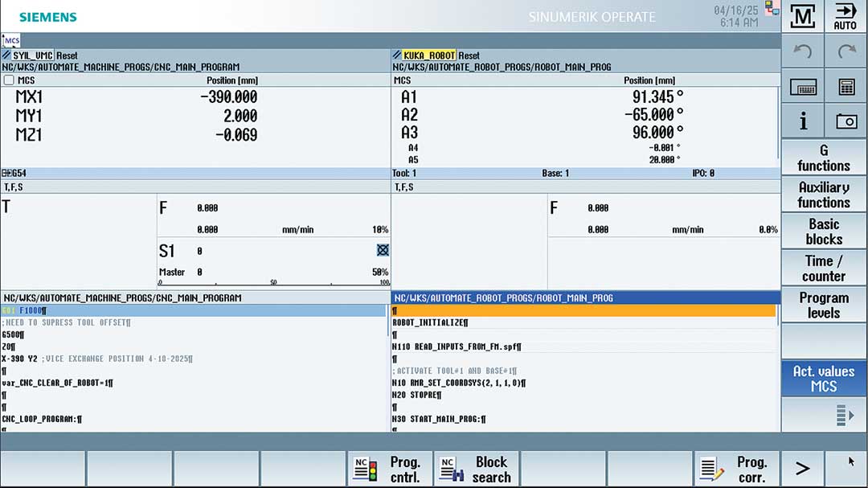Viewport: 868px width, 488px height.
Task: Select the SYIL_UMC channel tab
Action: coord(32,55)
